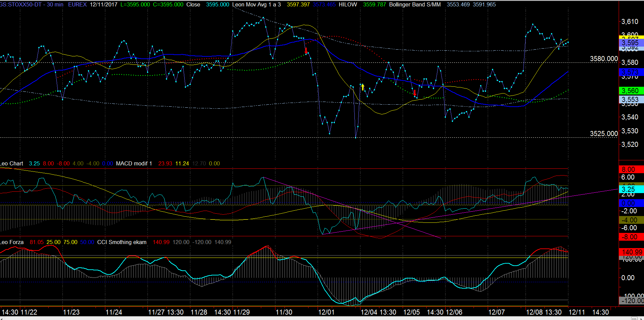Viewport: 644px width, 320px height.
Task: Click the red 140.99 axis tag in CCI panel
Action: [x=631, y=252]
